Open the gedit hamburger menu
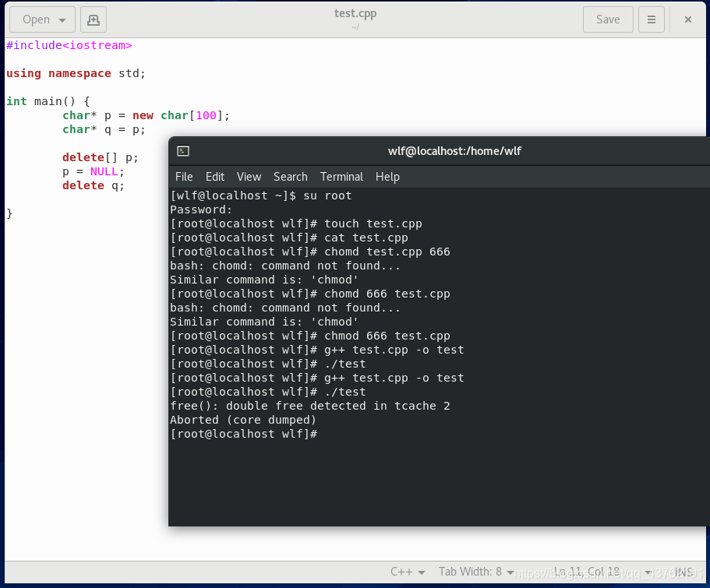Image resolution: width=710 pixels, height=588 pixels. [651, 19]
